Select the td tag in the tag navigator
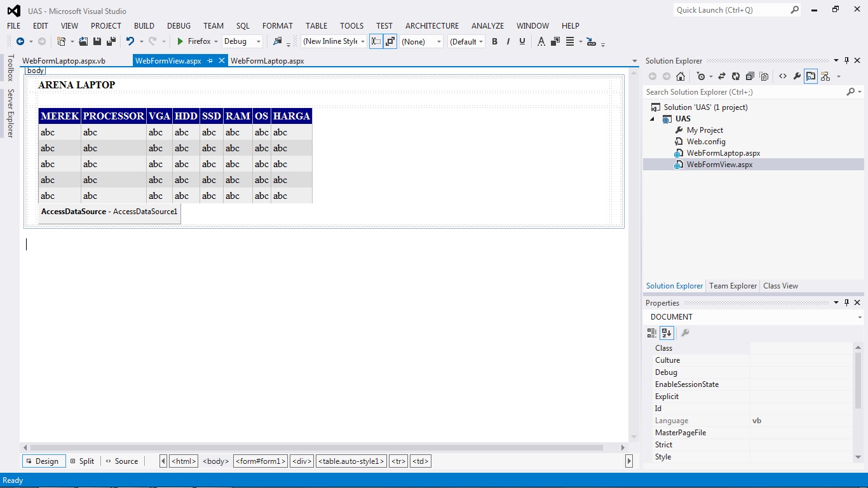This screenshot has width=868, height=488. coord(420,461)
